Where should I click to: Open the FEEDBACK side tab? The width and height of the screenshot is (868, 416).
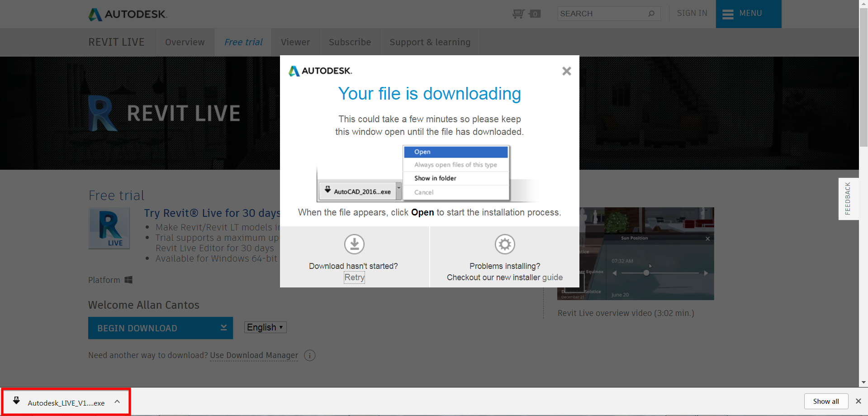(848, 199)
